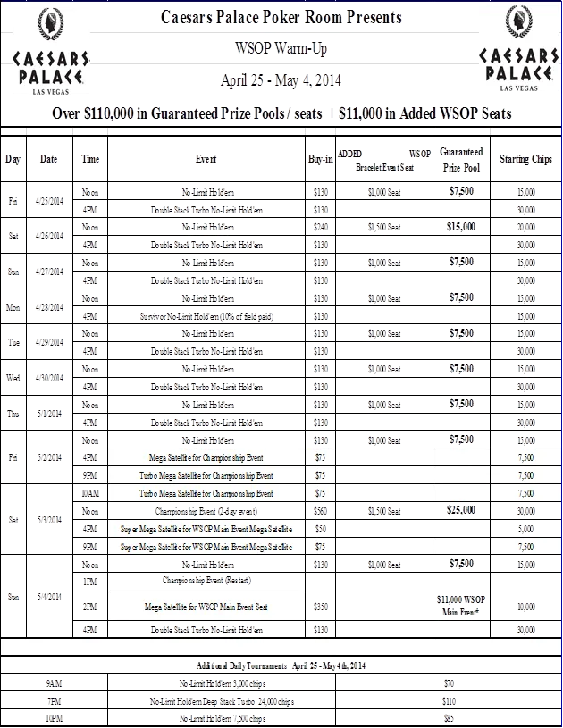Click the 'WSOP Warm-Up' subtitle
Image resolution: width=563 pixels, height=728 pixels.
[x=281, y=47]
